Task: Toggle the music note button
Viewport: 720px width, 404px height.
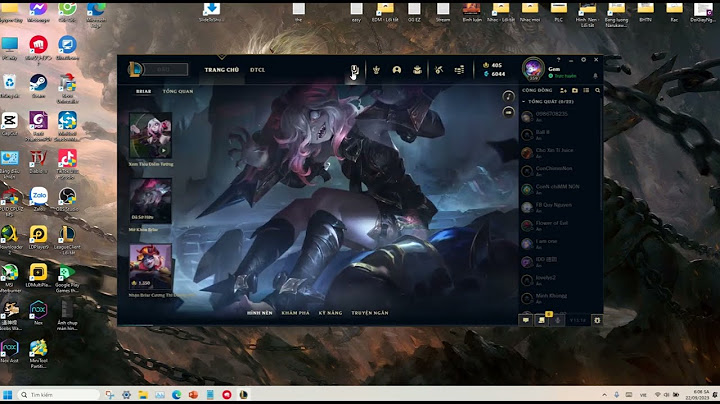Action: (508, 96)
